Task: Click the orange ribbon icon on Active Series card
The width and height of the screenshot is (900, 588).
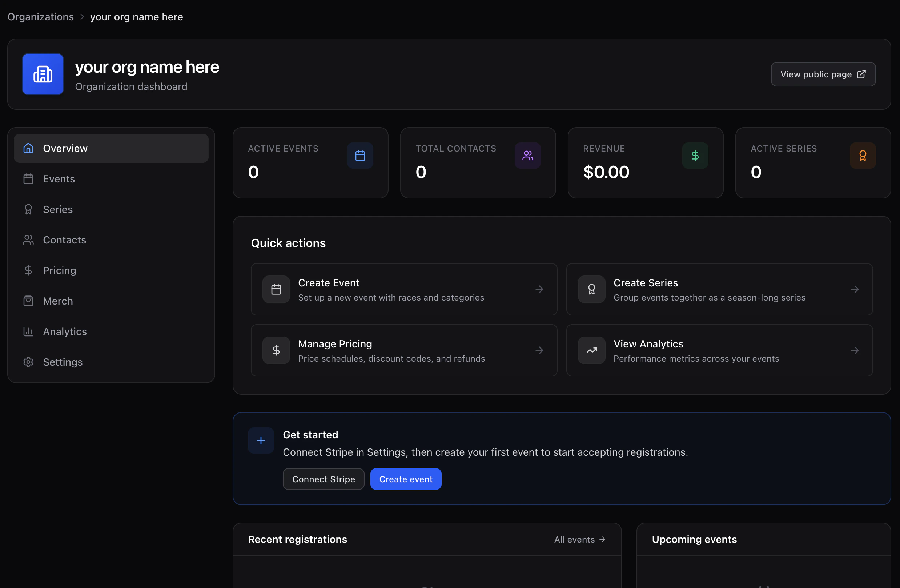Action: tap(863, 156)
